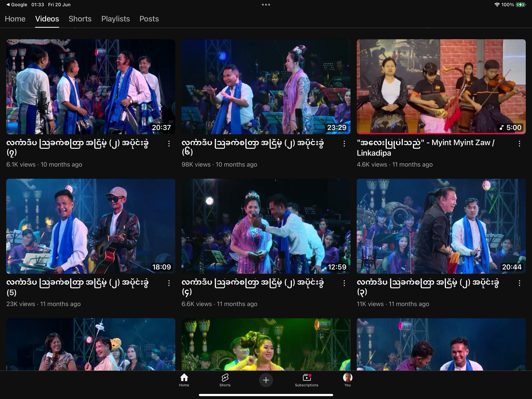Tap the three-dot multitasking control at top
This screenshot has width=532, height=399.
click(x=266, y=4)
